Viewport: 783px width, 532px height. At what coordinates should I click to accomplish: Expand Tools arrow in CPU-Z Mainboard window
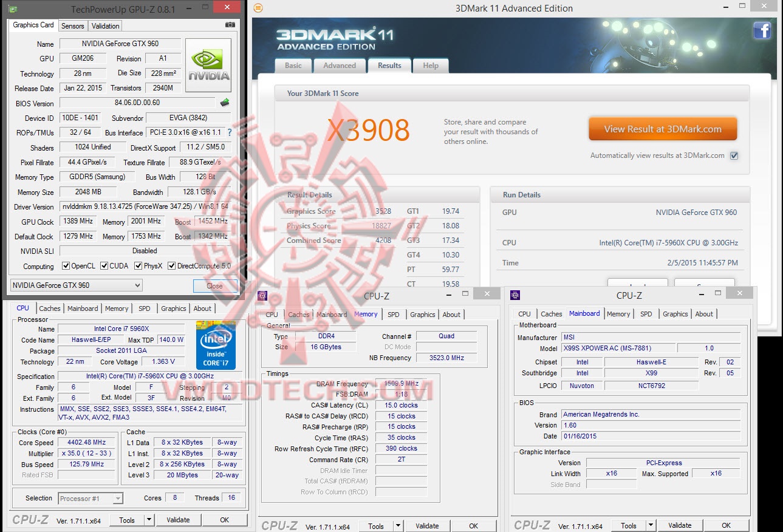click(651, 525)
